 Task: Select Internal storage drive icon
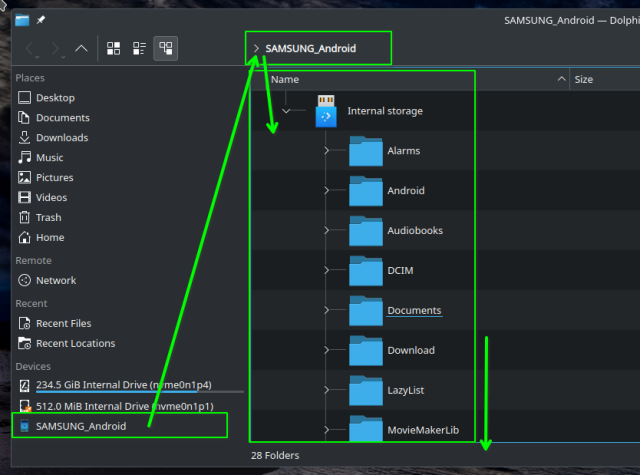[x=326, y=111]
